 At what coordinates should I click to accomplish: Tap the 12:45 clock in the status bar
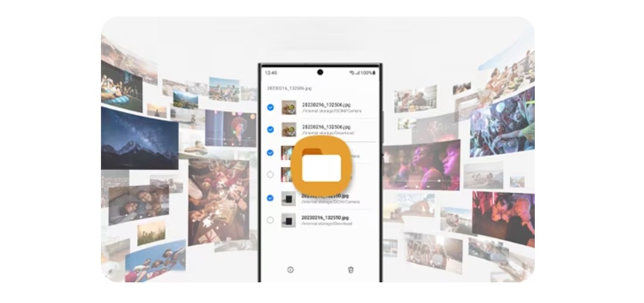pos(271,73)
